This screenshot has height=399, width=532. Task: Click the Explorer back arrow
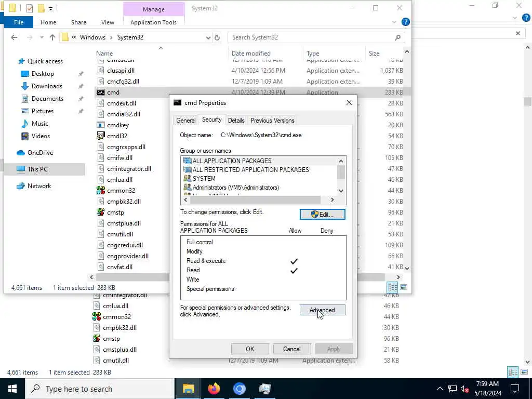coord(14,37)
